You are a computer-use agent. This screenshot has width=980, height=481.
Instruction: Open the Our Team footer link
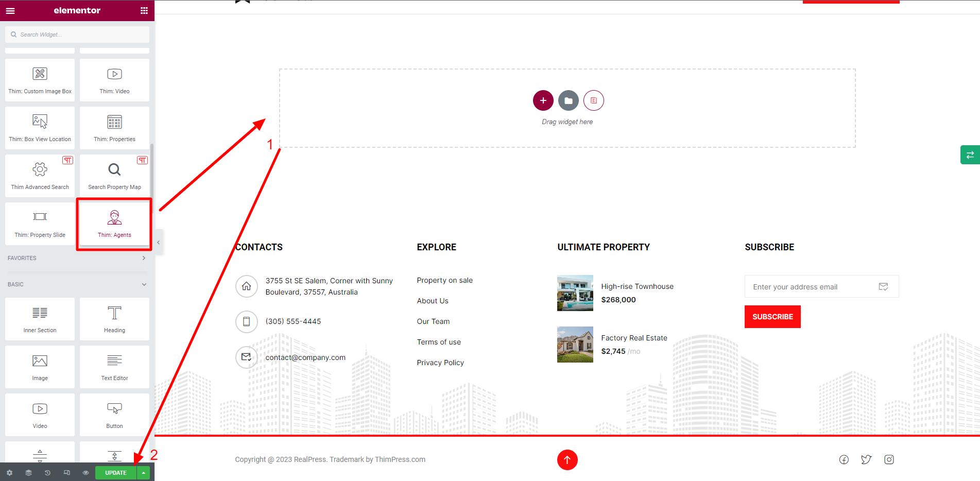point(433,321)
